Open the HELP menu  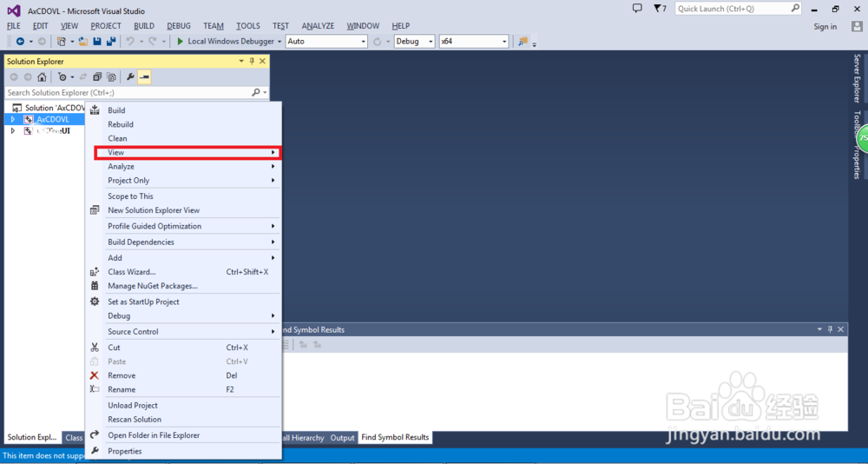click(401, 26)
